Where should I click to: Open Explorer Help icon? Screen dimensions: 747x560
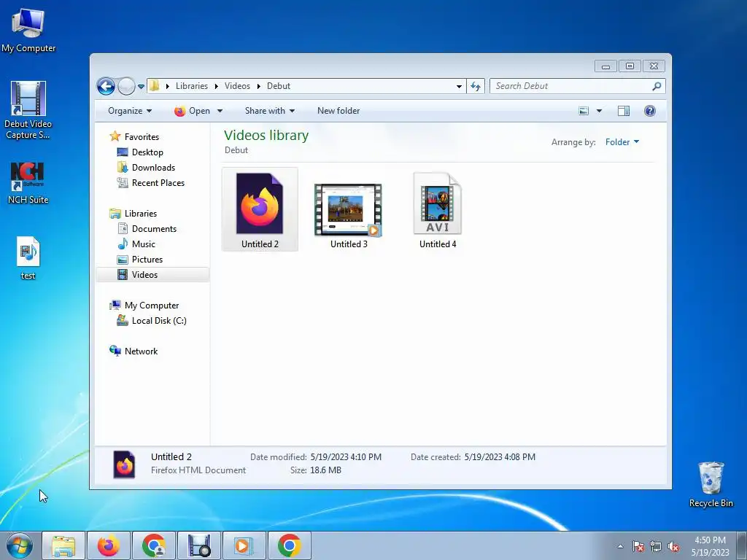(x=649, y=111)
